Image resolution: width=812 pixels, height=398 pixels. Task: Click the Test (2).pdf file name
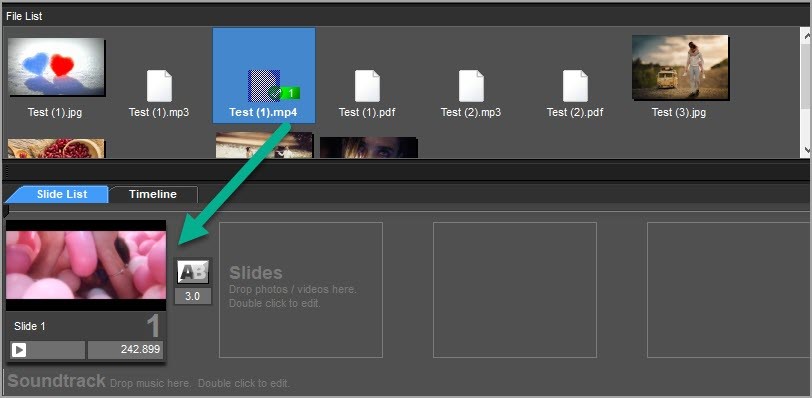(x=575, y=112)
